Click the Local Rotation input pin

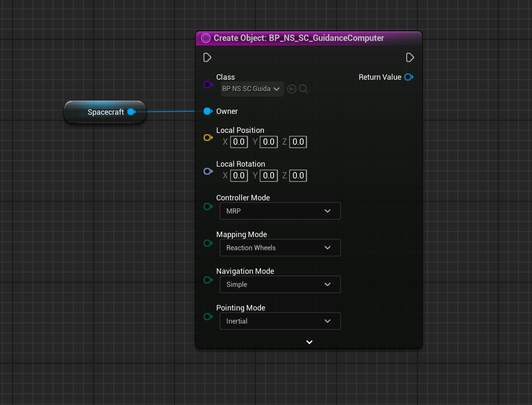coord(208,171)
